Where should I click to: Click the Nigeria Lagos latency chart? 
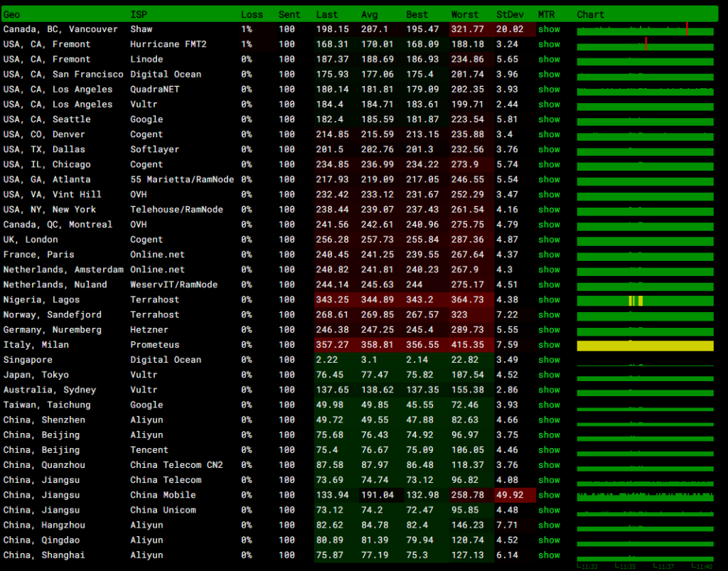click(646, 300)
